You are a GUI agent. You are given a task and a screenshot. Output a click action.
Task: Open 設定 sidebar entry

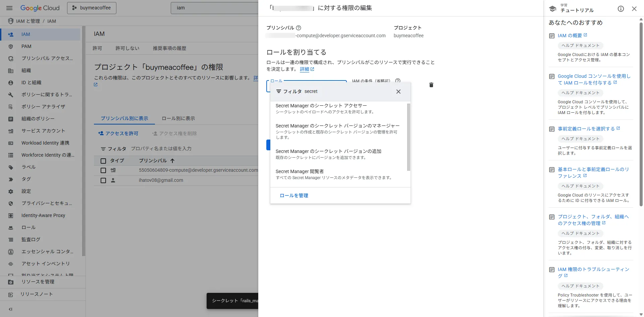tap(40, 191)
